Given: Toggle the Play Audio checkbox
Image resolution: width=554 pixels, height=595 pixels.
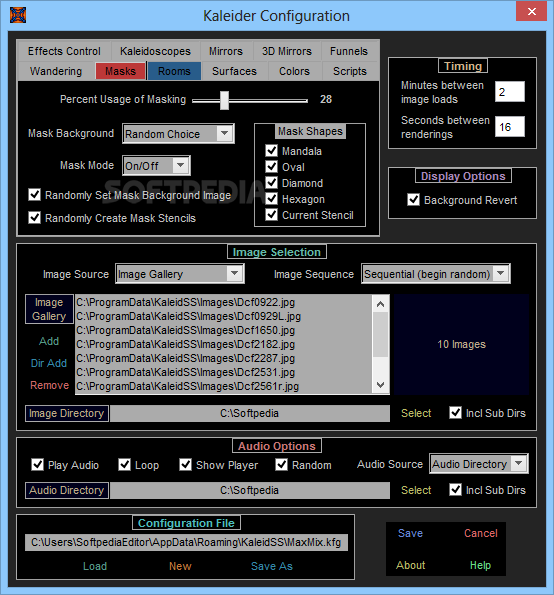Looking at the screenshot, I should 37,464.
